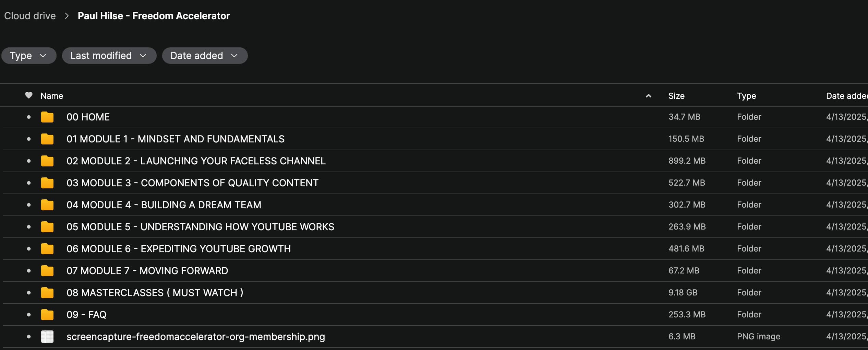Click the 09 - FAQ folder icon
868x350 pixels.
[47, 315]
